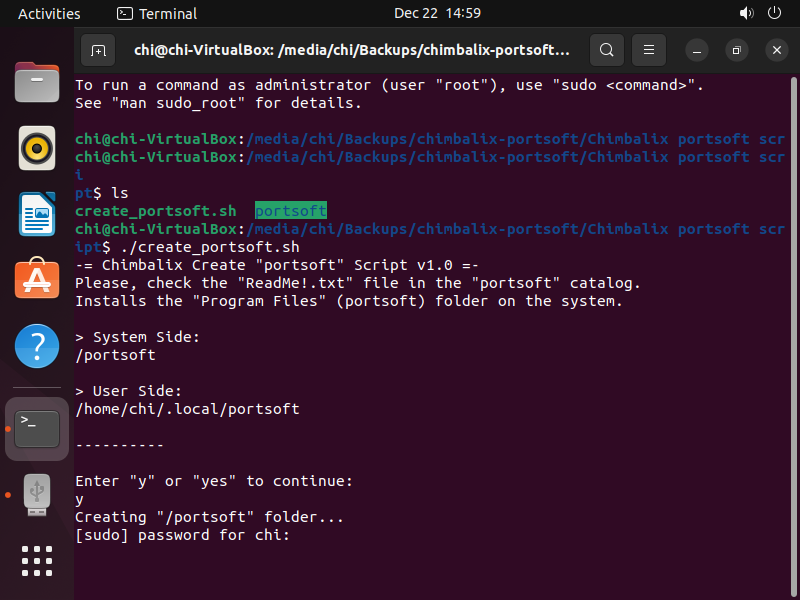Click the terminal search icon
The height and width of the screenshot is (600, 800).
tap(606, 49)
